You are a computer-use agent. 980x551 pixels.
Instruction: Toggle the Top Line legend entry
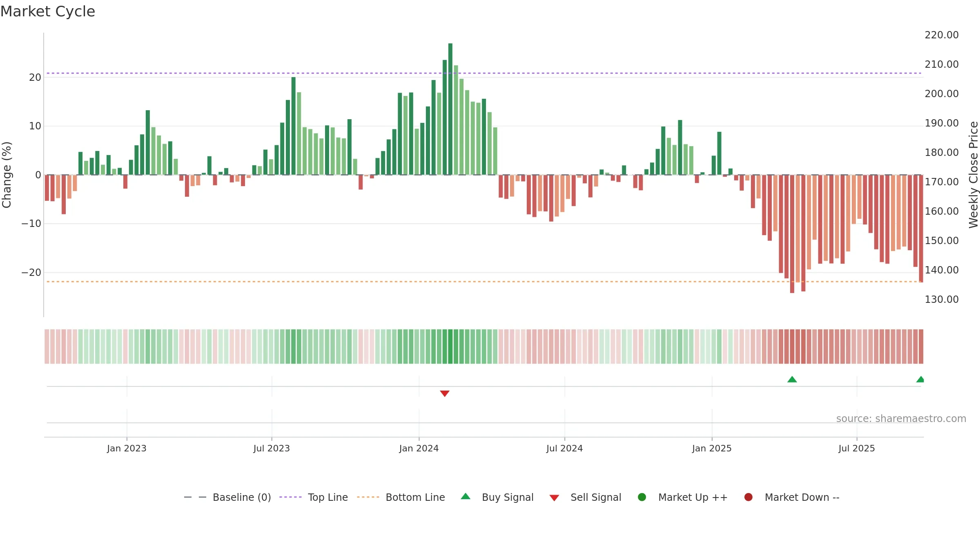pos(314,497)
